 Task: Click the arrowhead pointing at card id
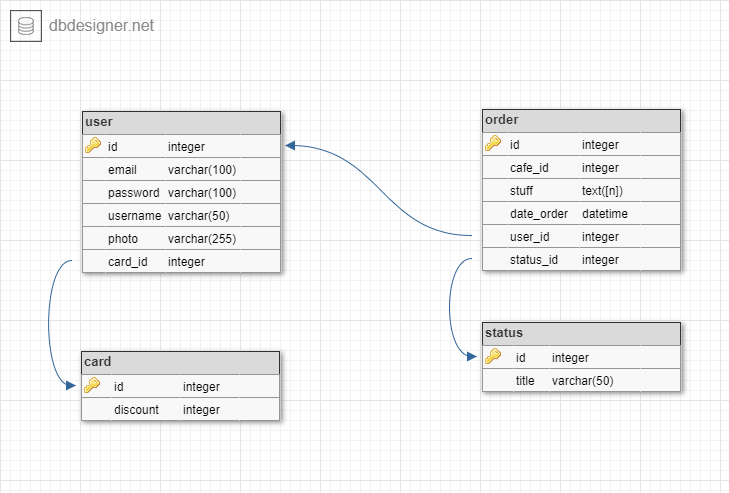pyautogui.click(x=71, y=386)
